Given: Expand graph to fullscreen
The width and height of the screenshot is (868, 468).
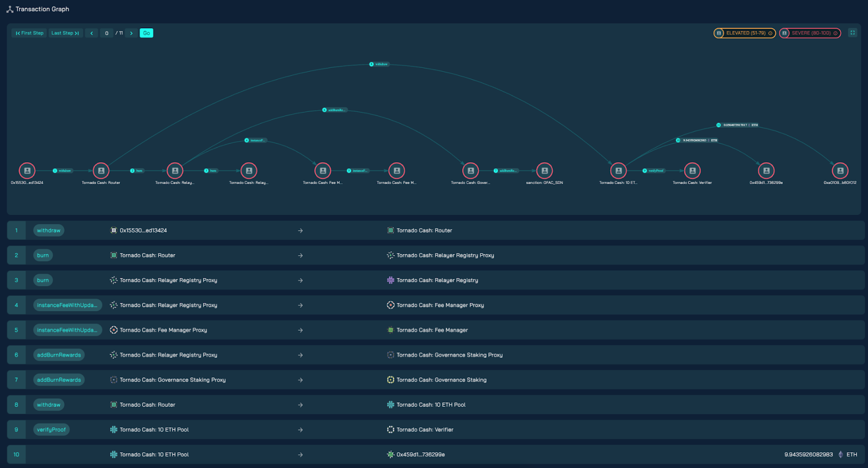Looking at the screenshot, I should (x=852, y=33).
